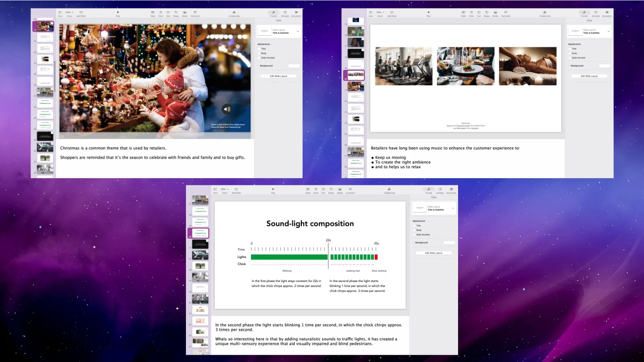Open Media menu in Sound-light composition window
Viewport: 644px width, 362px height.
coord(340,191)
